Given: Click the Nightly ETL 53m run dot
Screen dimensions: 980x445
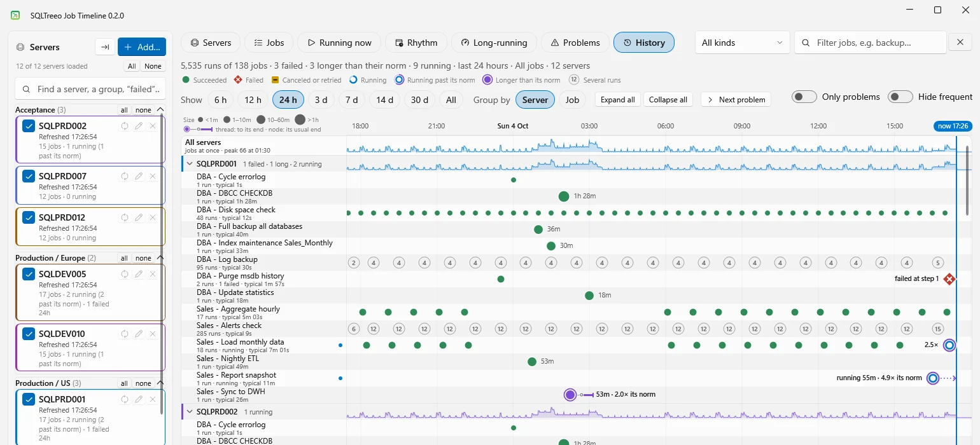Looking at the screenshot, I should [x=532, y=362].
